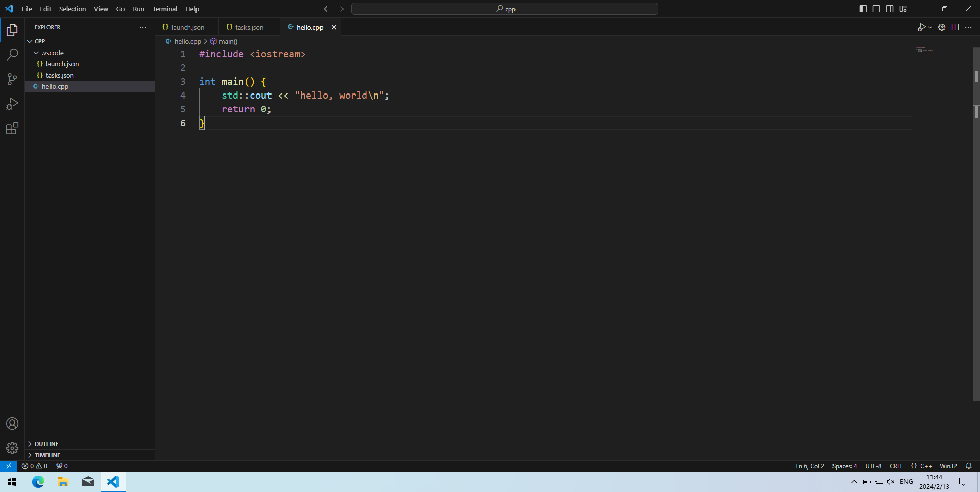Open the Selection menu
Screen dimensions: 980x492
tap(72, 9)
